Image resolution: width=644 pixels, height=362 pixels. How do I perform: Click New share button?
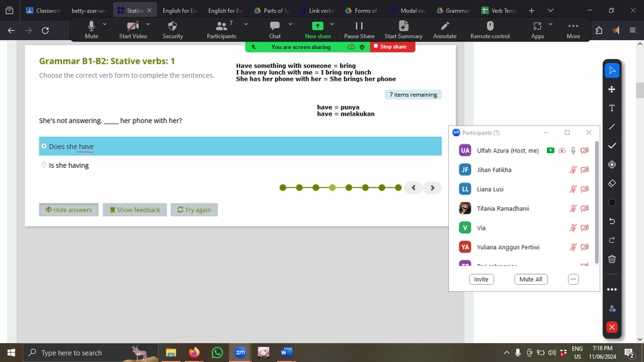click(x=317, y=30)
